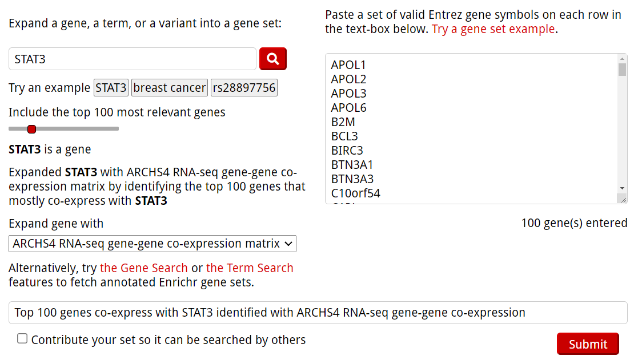
Task: Try the rs28897756 variant example
Action: click(244, 88)
